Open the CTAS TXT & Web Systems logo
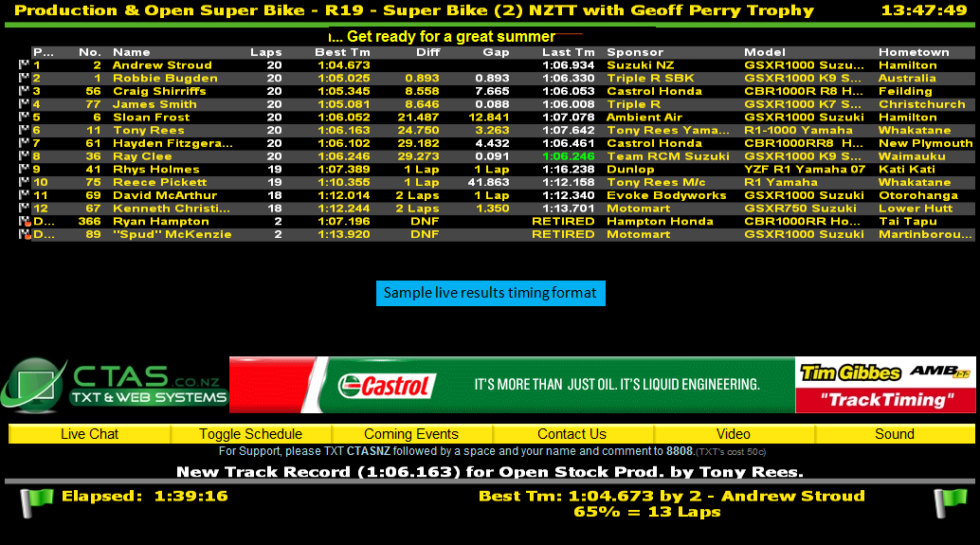This screenshot has height=545, width=980. click(115, 385)
